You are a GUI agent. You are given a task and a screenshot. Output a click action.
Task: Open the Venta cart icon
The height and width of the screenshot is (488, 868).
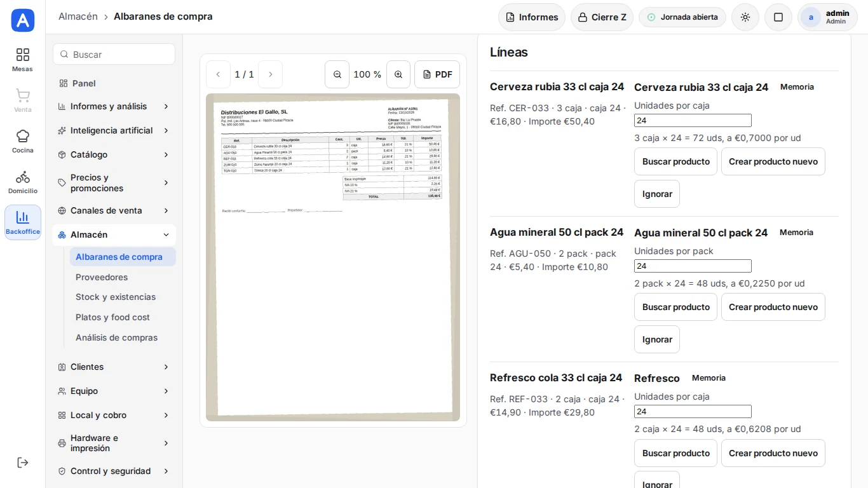coord(23,100)
